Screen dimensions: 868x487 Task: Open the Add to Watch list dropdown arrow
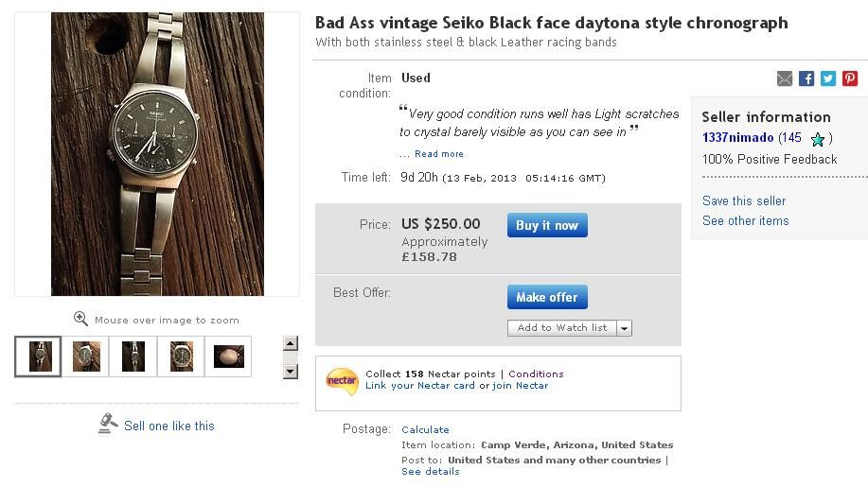point(624,328)
